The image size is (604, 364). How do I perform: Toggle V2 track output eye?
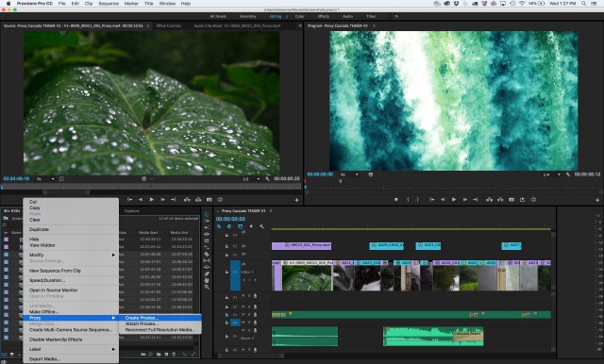tap(243, 255)
